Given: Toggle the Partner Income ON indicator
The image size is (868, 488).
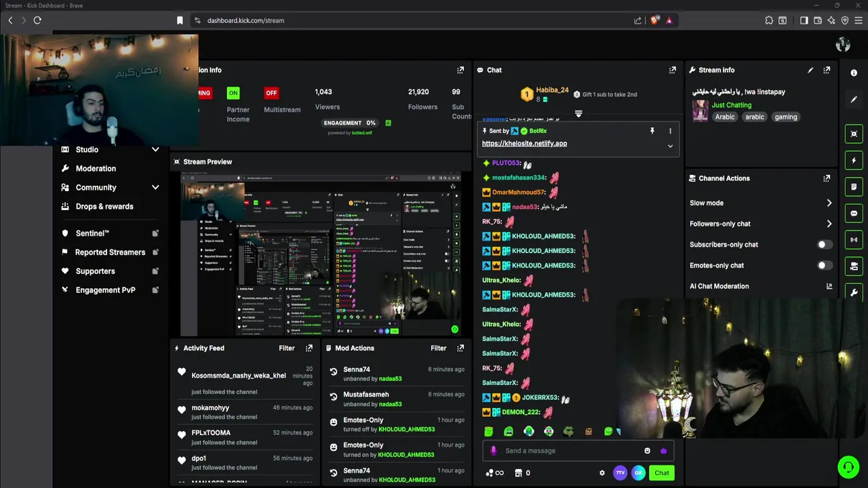Looking at the screenshot, I should tap(233, 93).
